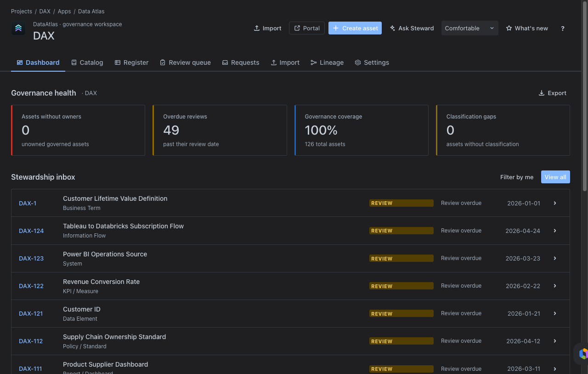Click the REVIEW badge on DAX-121 row
The image size is (588, 374).
coord(401,313)
